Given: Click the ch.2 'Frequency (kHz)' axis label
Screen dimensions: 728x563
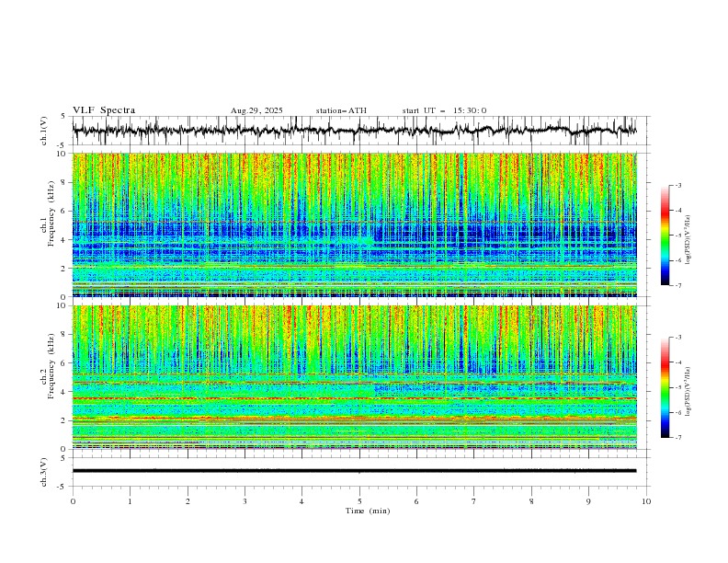Looking at the screenshot, I should pyautogui.click(x=51, y=366).
